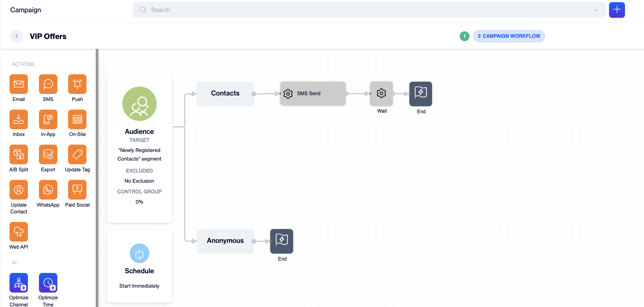Go to step 1 green circle
This screenshot has width=644, height=307.
(465, 36)
